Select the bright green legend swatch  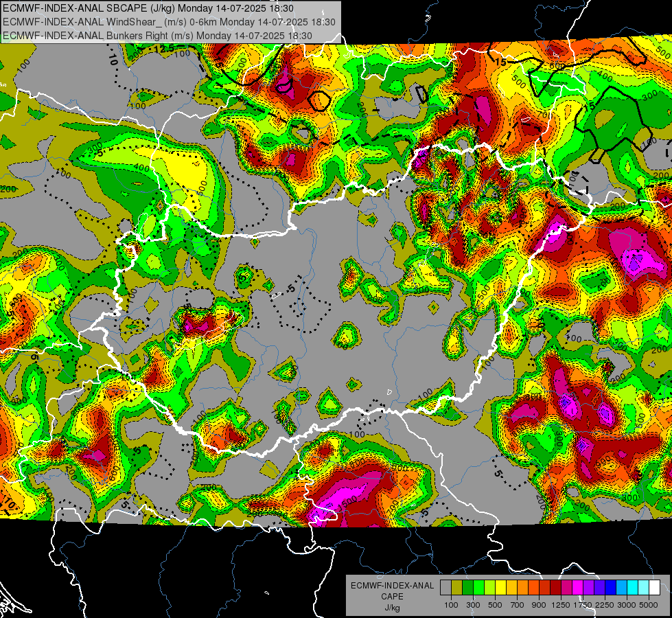[478, 587]
